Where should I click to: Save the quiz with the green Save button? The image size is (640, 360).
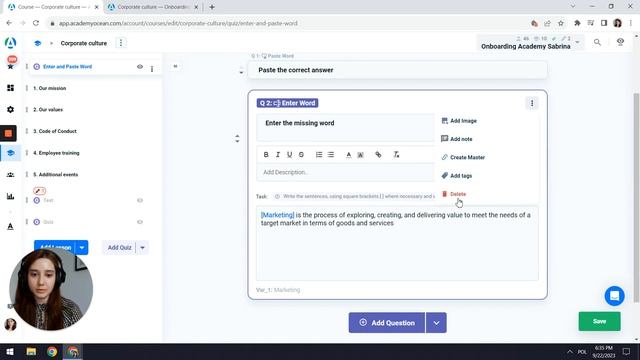coord(599,321)
